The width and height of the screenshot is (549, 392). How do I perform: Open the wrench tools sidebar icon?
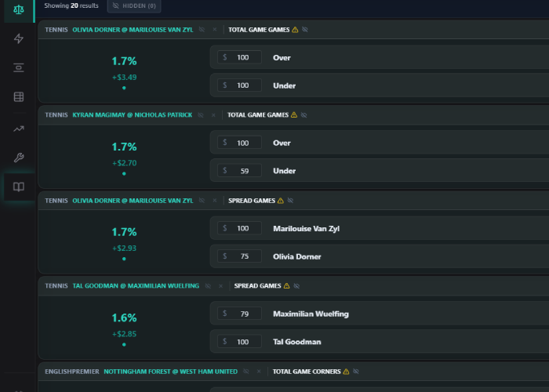[19, 158]
